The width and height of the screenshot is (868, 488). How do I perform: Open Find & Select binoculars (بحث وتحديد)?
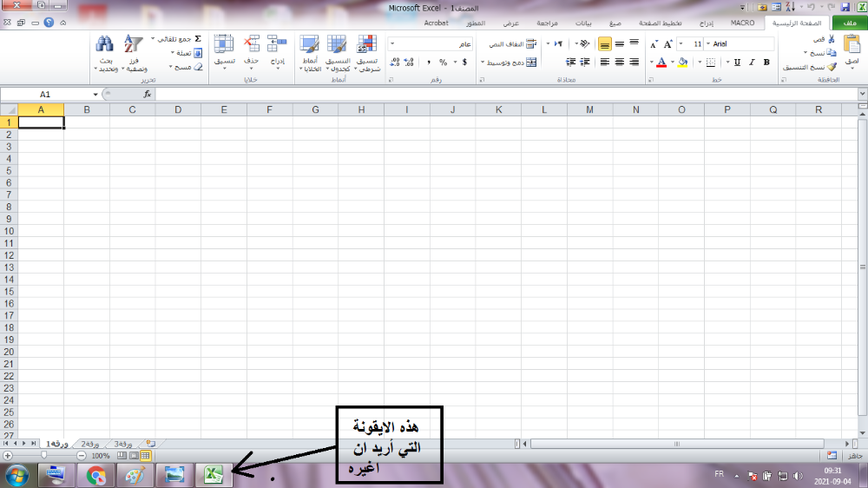(105, 53)
